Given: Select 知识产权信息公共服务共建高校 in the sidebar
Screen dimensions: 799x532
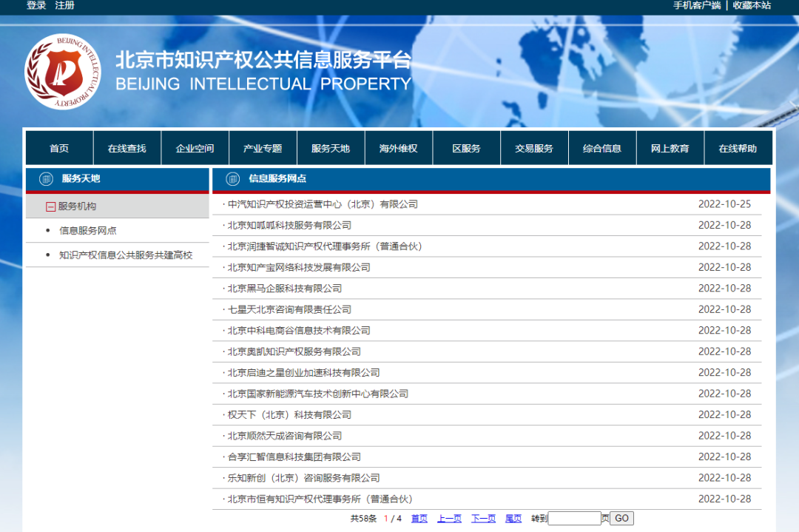Looking at the screenshot, I should (x=125, y=255).
